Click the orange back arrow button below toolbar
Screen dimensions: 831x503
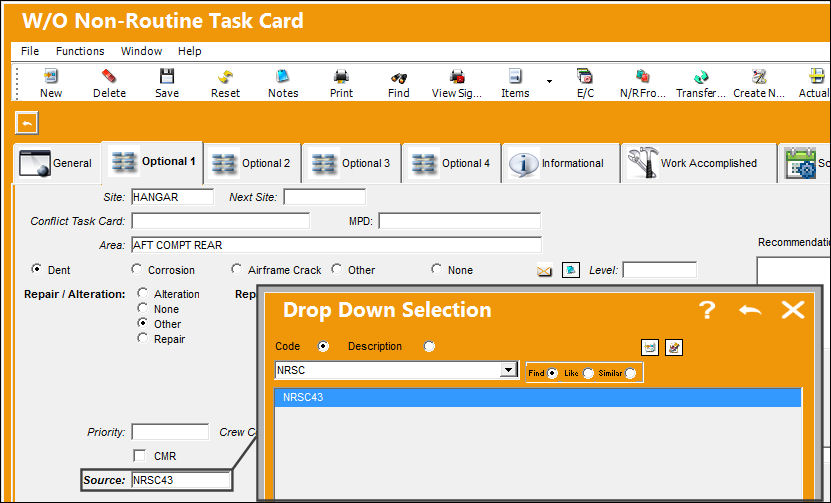pyautogui.click(x=27, y=123)
